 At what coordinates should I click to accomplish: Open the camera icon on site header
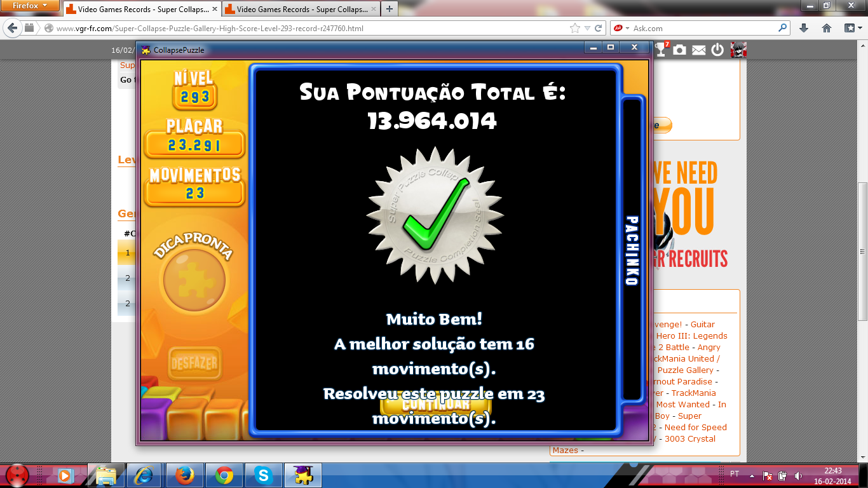[680, 50]
